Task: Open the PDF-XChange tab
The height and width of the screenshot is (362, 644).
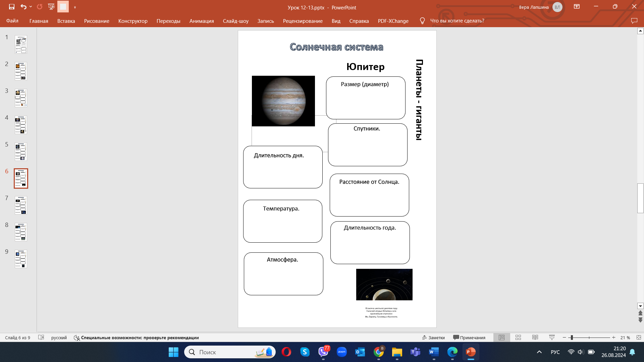Action: (393, 21)
